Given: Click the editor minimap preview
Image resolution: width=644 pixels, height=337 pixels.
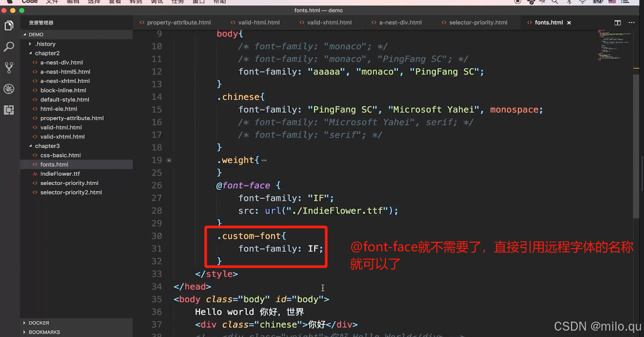Looking at the screenshot, I should tap(610, 45).
